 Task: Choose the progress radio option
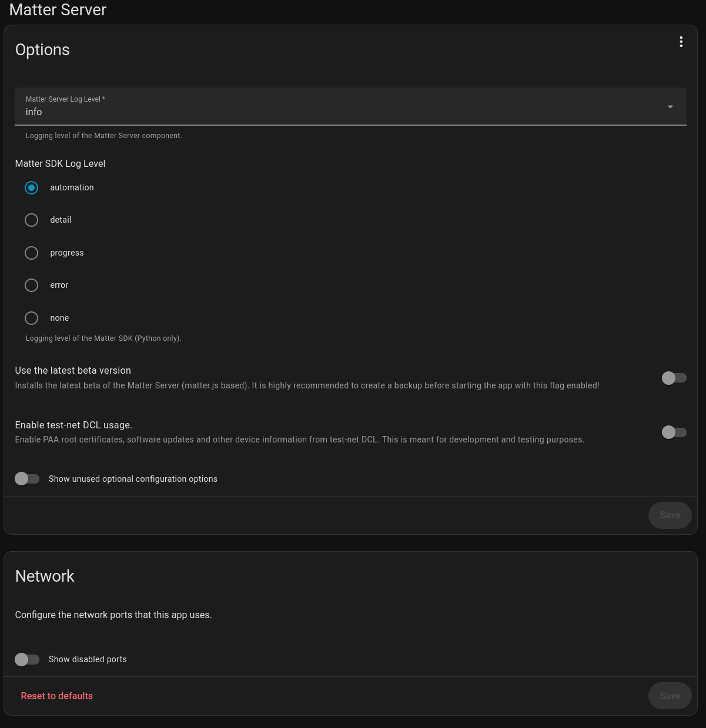pyautogui.click(x=32, y=253)
